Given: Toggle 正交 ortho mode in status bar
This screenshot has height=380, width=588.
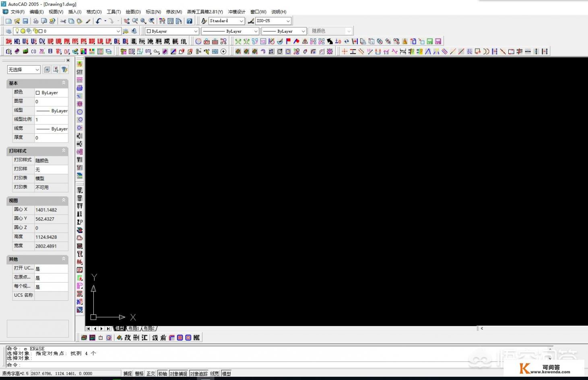Looking at the screenshot, I should pos(151,374).
